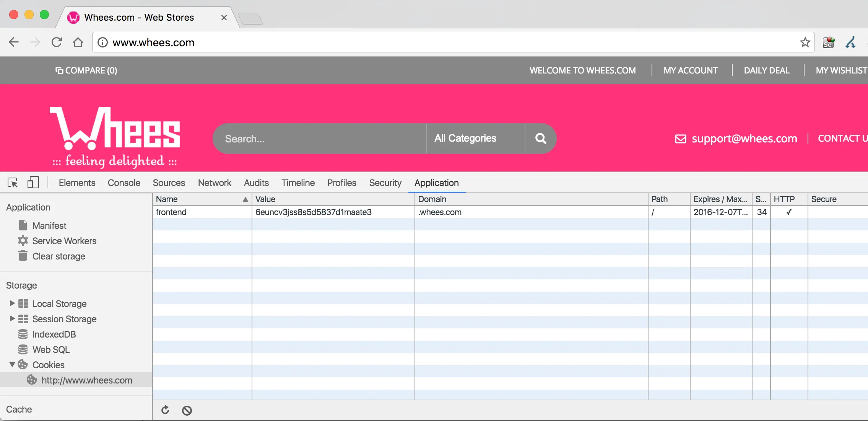Click the browser home icon
The width and height of the screenshot is (868, 421).
coord(78,42)
